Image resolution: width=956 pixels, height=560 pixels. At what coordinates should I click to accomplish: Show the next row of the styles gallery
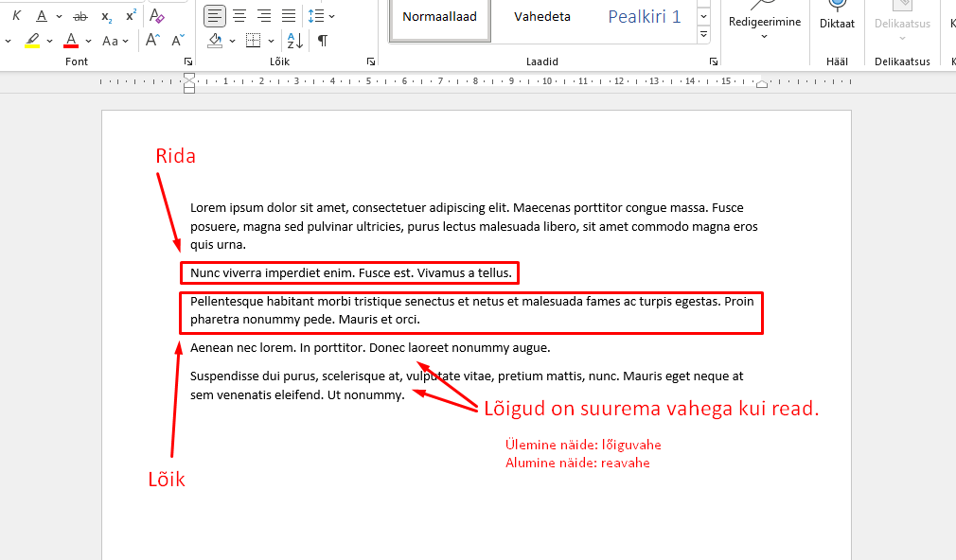click(703, 16)
